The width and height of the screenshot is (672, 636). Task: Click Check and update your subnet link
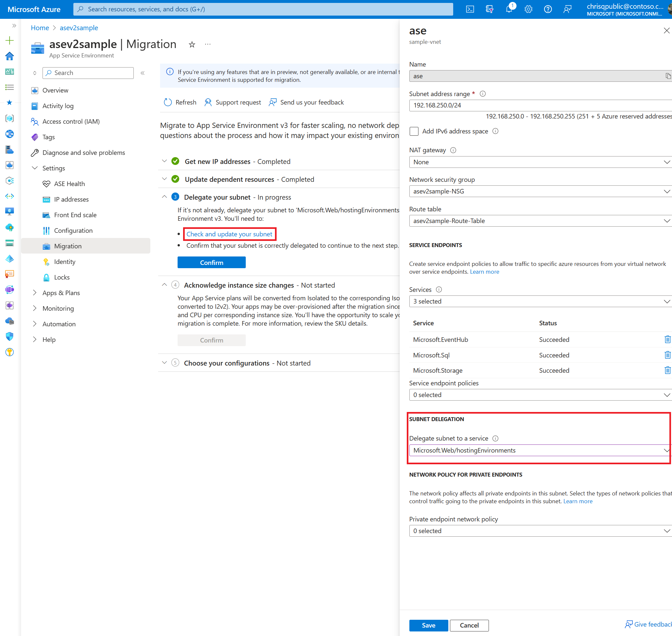coord(230,234)
